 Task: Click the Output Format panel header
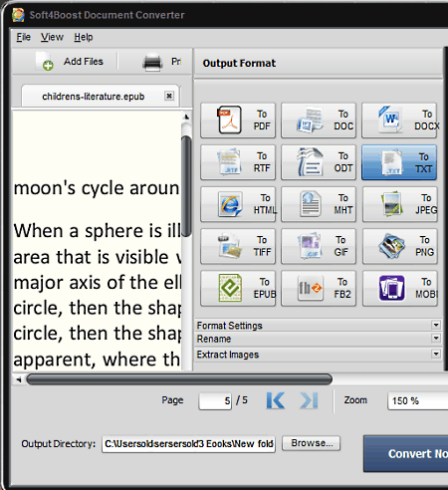coord(319,63)
